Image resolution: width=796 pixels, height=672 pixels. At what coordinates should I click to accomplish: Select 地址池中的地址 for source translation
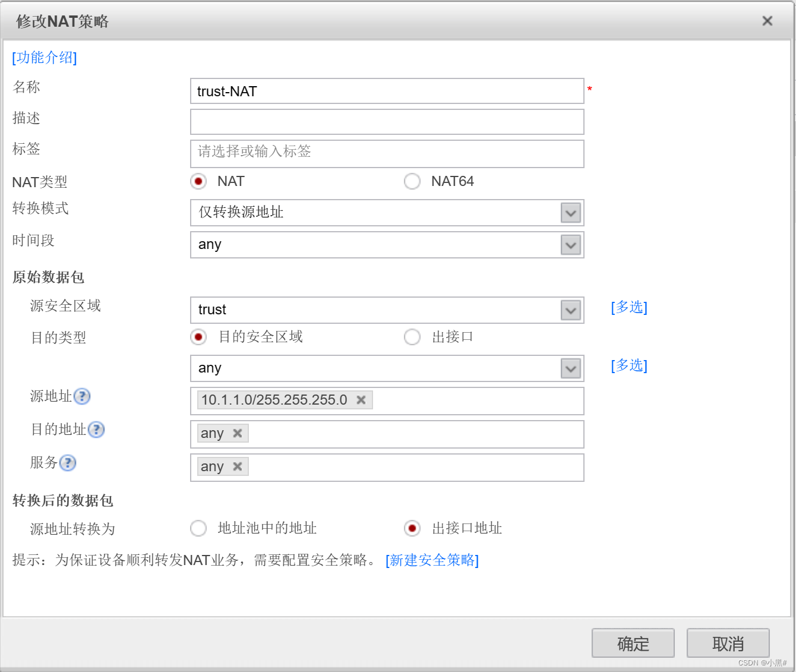point(198,528)
